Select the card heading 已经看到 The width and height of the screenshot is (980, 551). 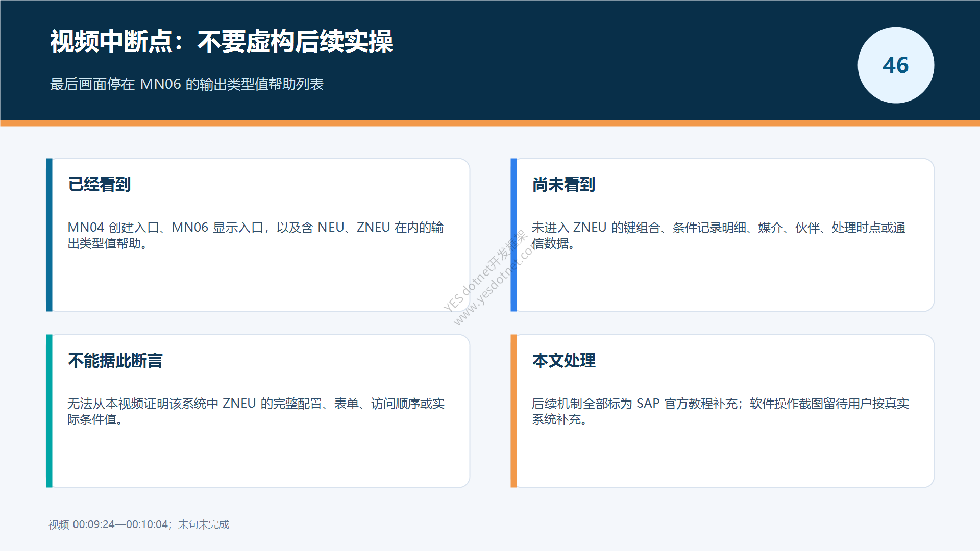click(x=100, y=185)
